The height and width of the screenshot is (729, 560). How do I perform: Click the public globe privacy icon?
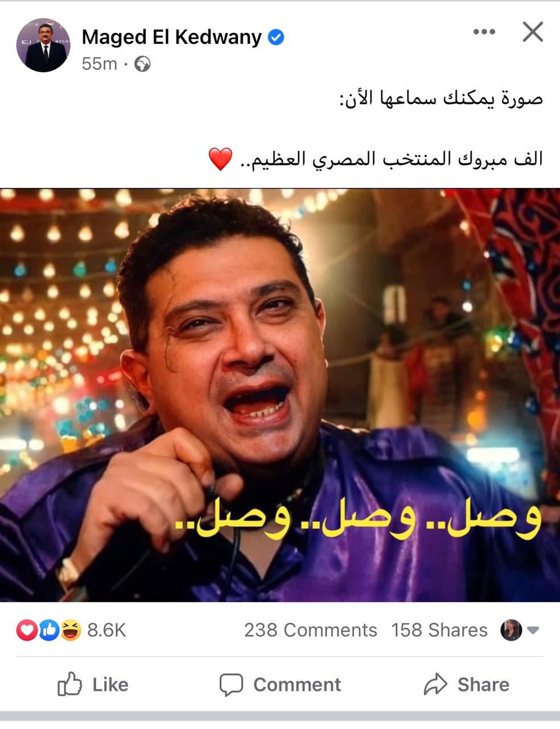(x=142, y=64)
